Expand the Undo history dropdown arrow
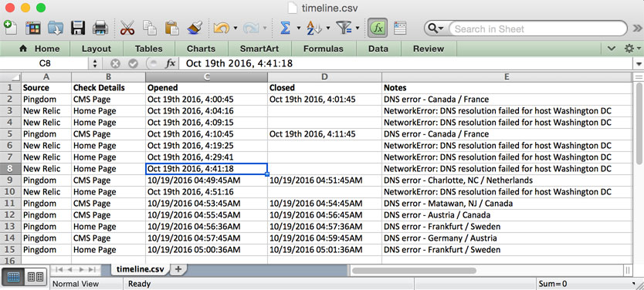This screenshot has width=644, height=290. point(236,29)
